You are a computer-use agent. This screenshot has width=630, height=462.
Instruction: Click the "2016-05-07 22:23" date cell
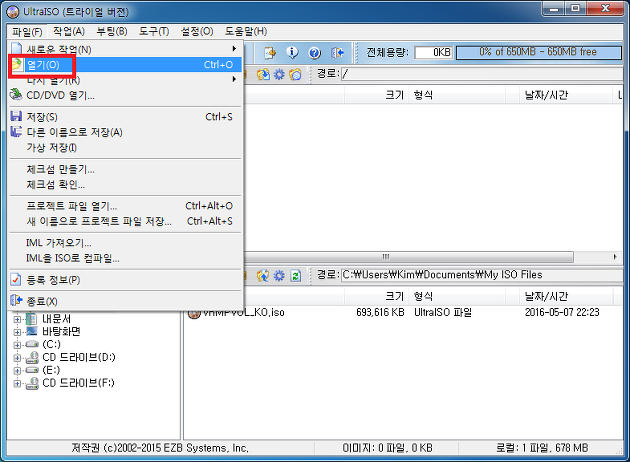click(x=562, y=312)
